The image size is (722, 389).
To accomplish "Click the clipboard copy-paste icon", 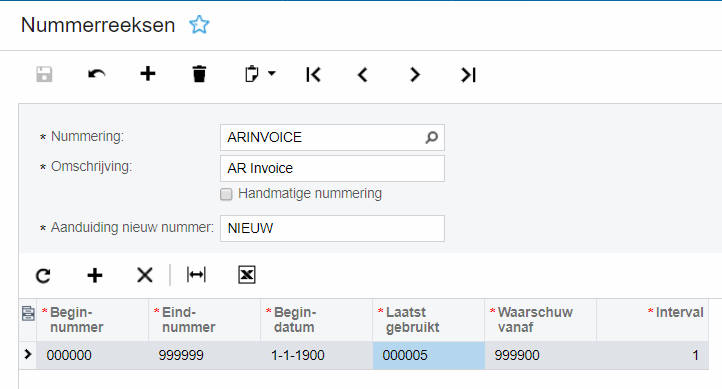I will point(252,74).
